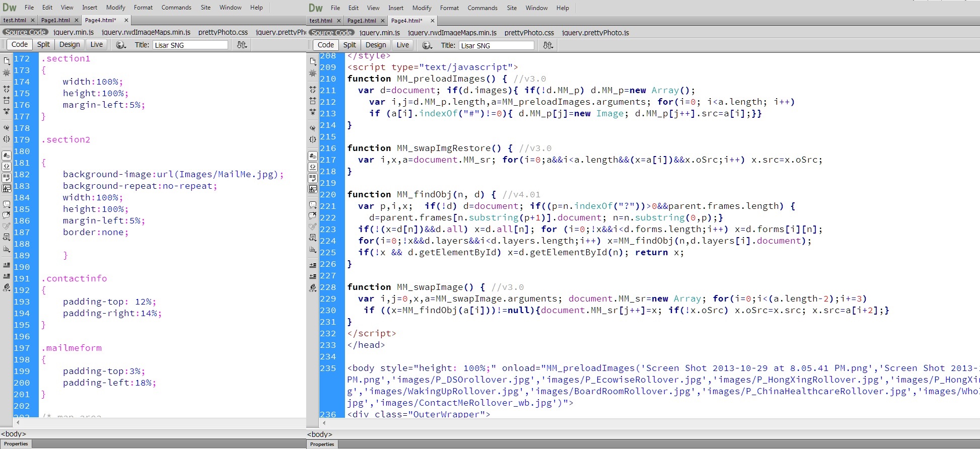Click Show Code Navigator icon in right window

coord(313,73)
